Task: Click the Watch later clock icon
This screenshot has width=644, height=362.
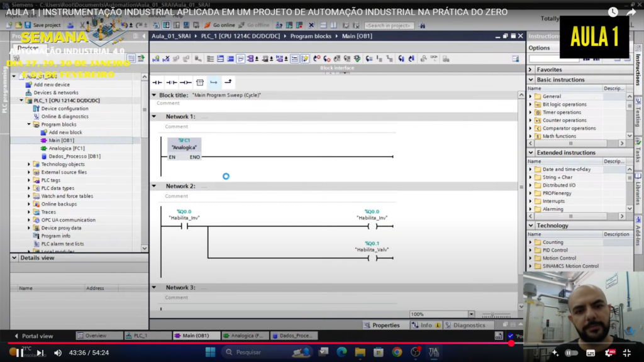Action: [613, 13]
